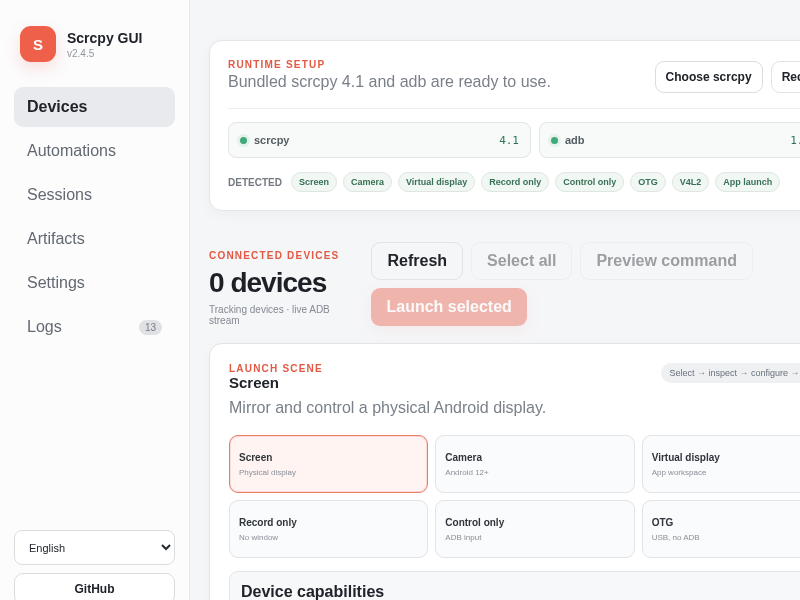
Task: Open Settings from the sidebar
Action: 94,282
